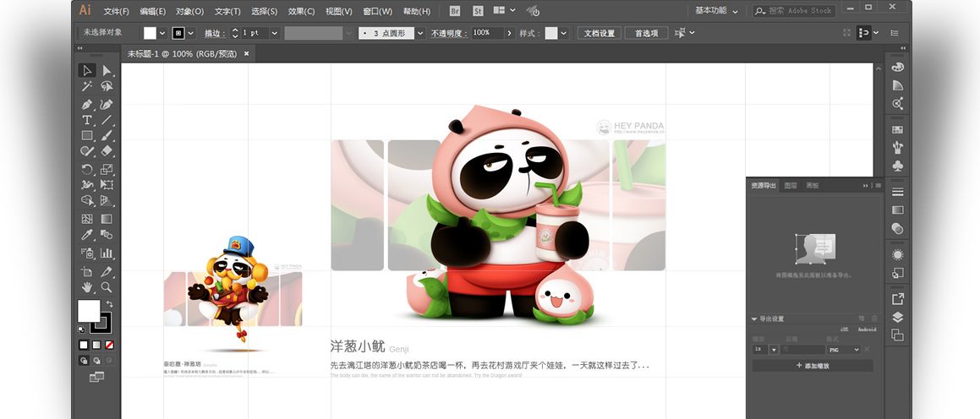Select the Hand tool
This screenshot has width=980, height=419.
[x=87, y=287]
